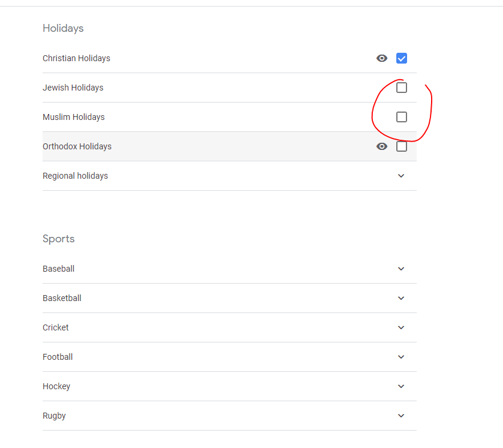The width and height of the screenshot is (503, 448).
Task: Open the Regional holidays row label
Action: tap(75, 176)
